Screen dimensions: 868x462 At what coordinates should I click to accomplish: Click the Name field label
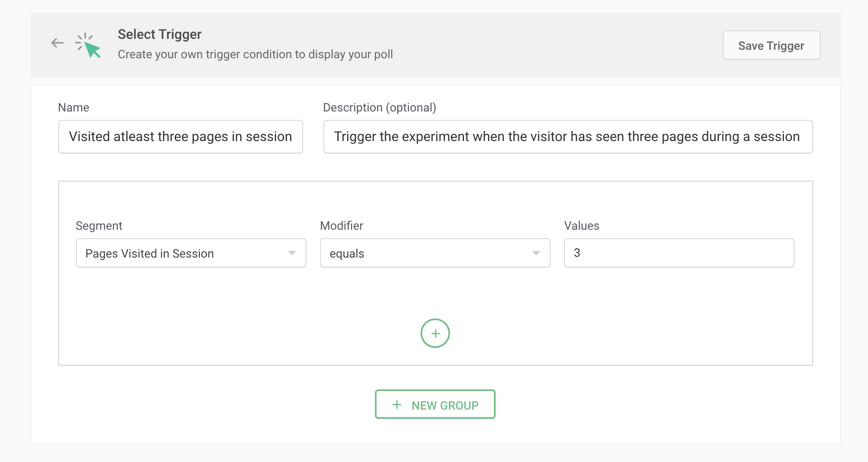tap(73, 108)
